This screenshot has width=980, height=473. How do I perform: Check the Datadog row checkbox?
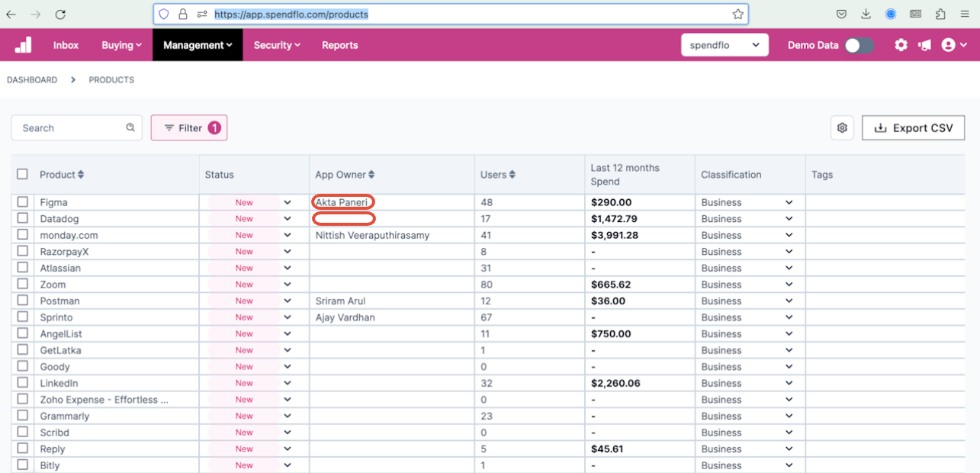click(x=23, y=219)
